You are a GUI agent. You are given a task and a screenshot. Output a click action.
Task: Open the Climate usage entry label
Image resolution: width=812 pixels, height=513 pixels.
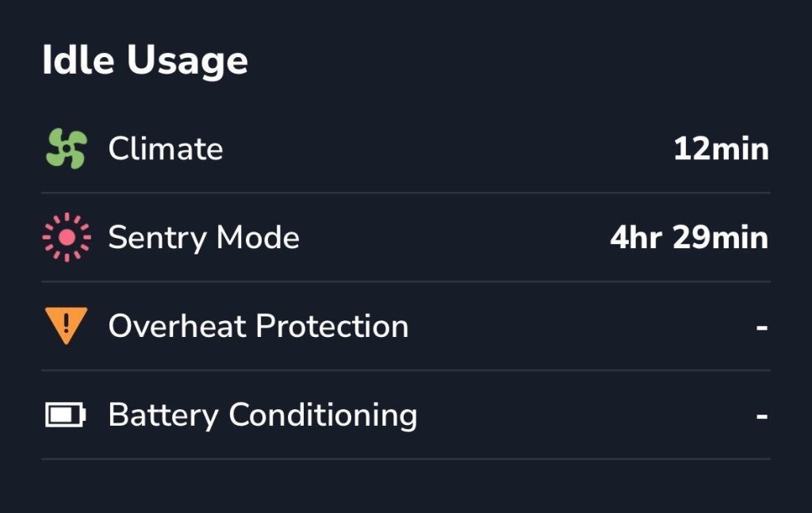166,149
